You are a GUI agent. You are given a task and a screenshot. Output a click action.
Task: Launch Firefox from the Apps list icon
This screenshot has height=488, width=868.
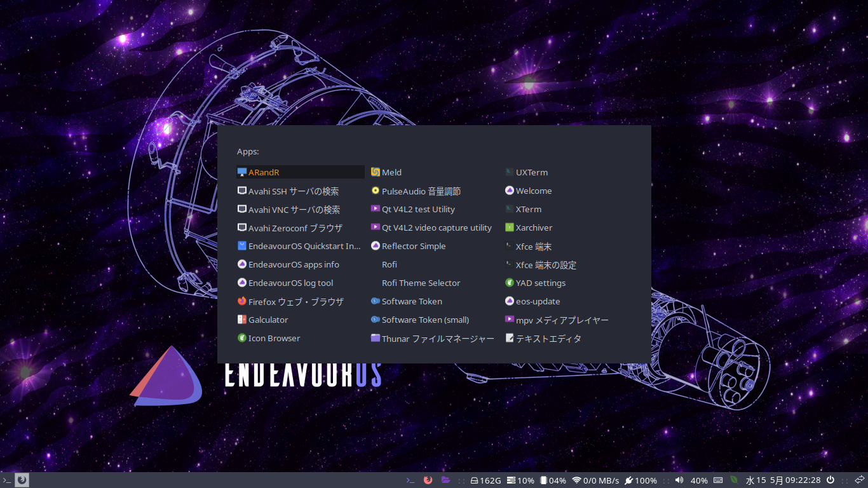tap(241, 301)
